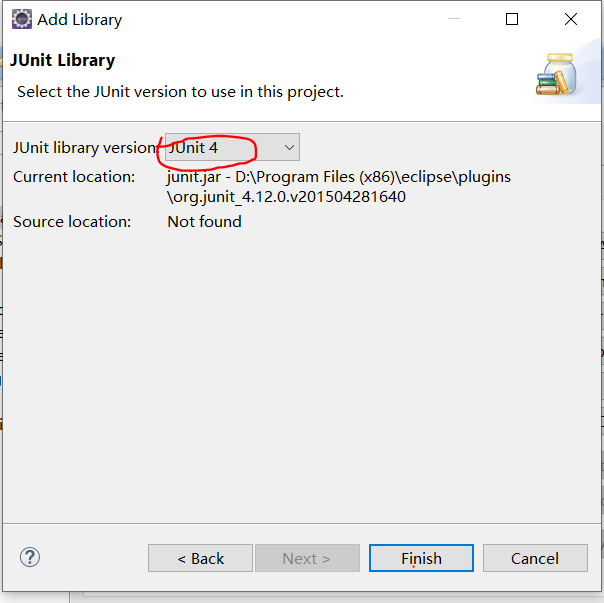This screenshot has height=603, width=604.
Task: Click the 'JUnit library version' label
Action: [x=84, y=148]
